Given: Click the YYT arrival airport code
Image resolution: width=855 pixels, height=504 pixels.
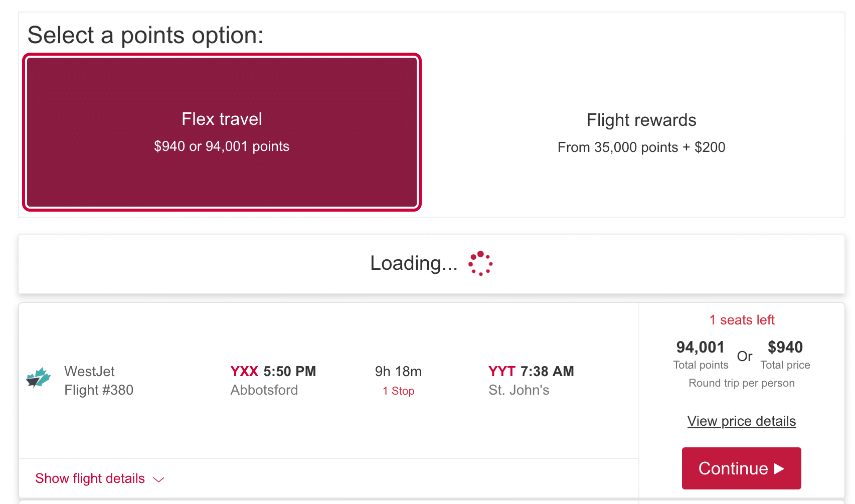Looking at the screenshot, I should (501, 372).
